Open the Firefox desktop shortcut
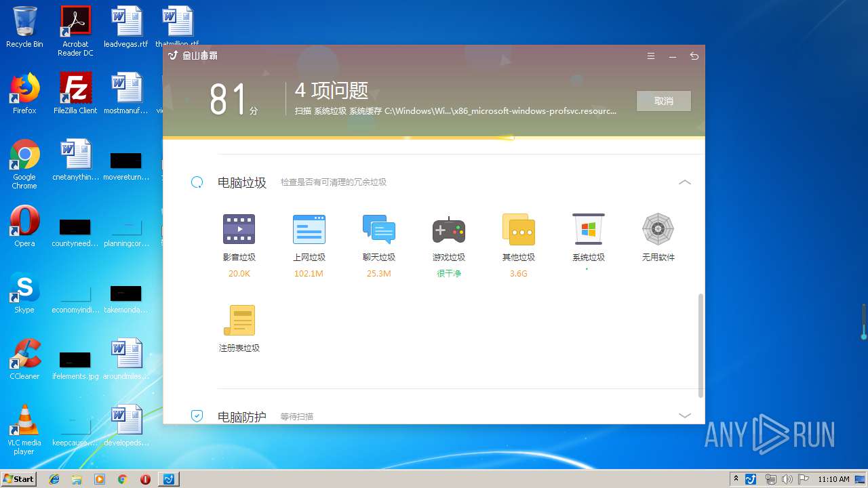This screenshot has height=488, width=868. point(24,94)
